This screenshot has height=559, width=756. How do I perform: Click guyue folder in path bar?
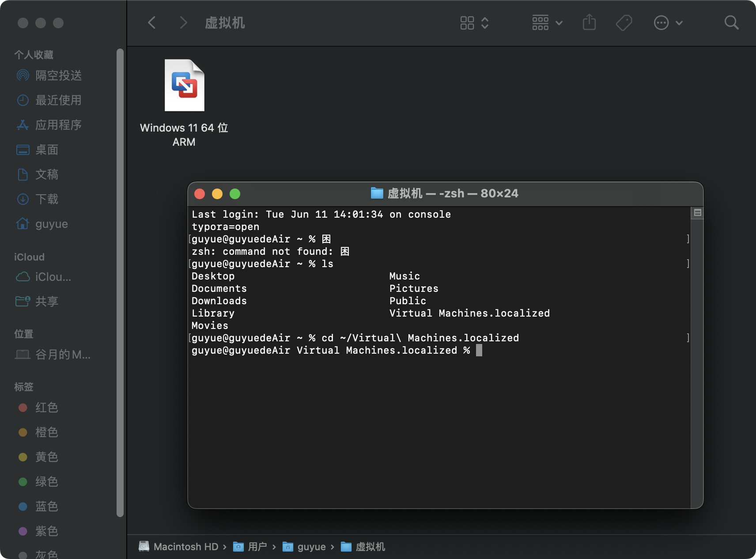tap(304, 547)
